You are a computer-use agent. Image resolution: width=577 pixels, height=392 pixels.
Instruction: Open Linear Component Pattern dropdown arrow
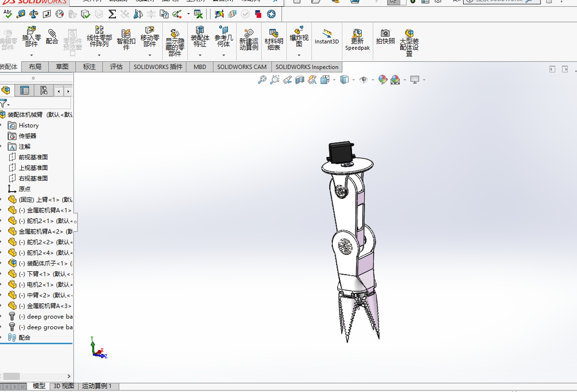click(99, 55)
